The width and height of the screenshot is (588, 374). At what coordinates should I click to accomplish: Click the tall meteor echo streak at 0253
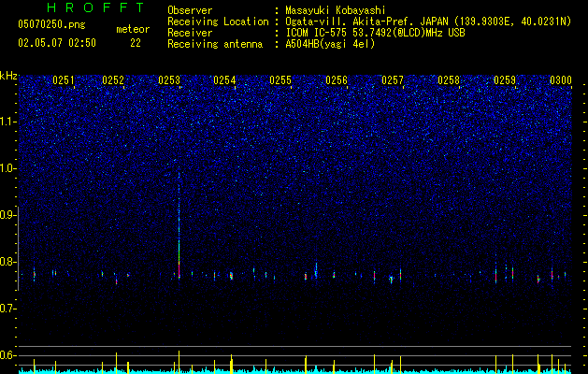coord(179,225)
